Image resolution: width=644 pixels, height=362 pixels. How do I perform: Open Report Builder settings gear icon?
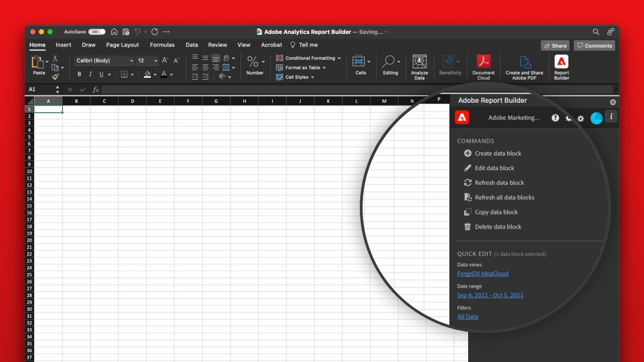pyautogui.click(x=581, y=118)
